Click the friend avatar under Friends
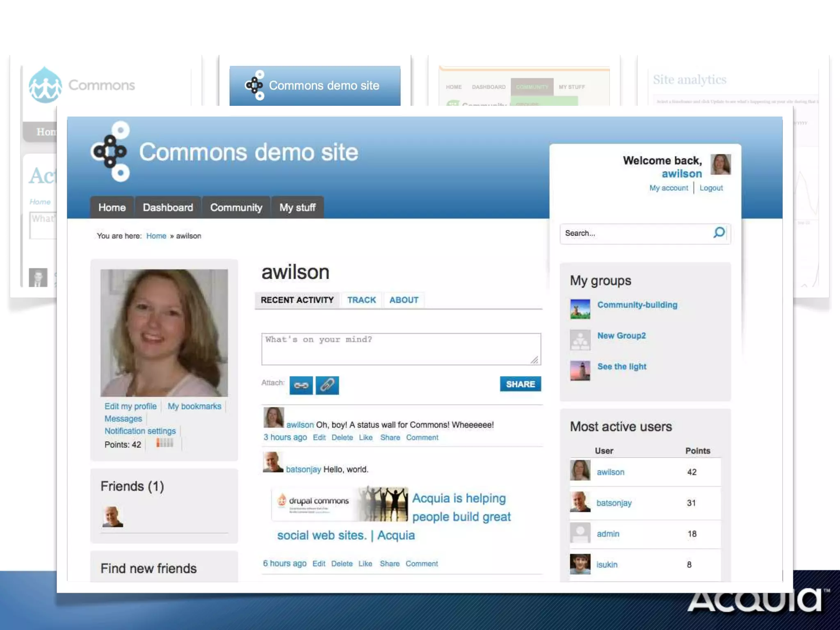Screen dimensions: 840x630 pos(112,516)
